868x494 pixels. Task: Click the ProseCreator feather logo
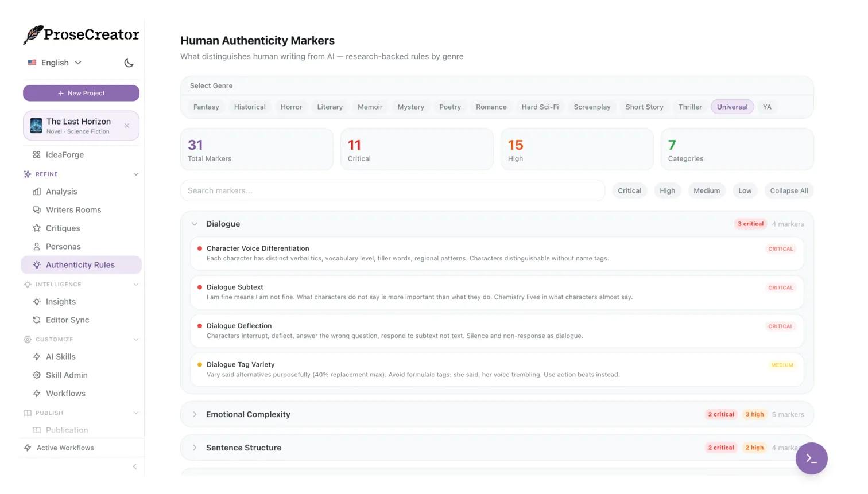pos(33,34)
